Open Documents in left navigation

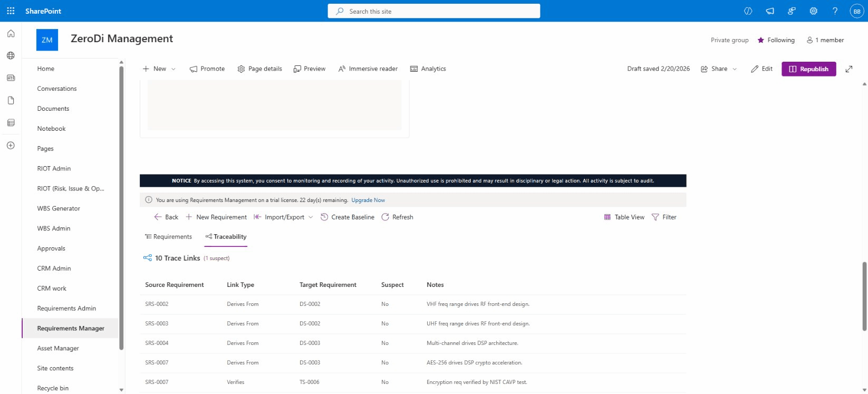(53, 109)
